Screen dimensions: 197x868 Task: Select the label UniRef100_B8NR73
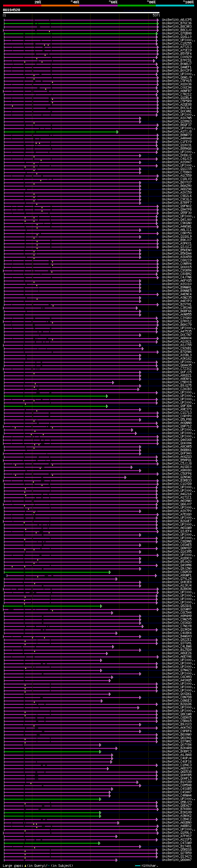pyautogui.click(x=177, y=135)
